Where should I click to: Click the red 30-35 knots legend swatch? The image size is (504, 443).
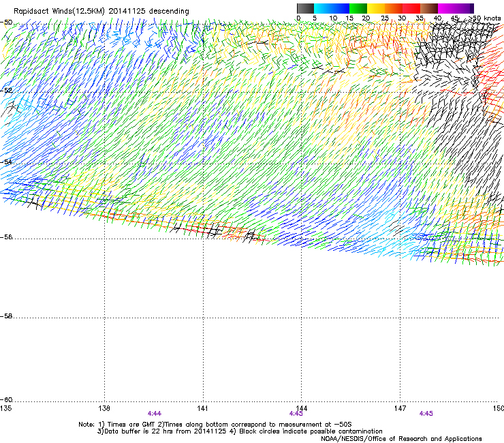pyautogui.click(x=411, y=8)
